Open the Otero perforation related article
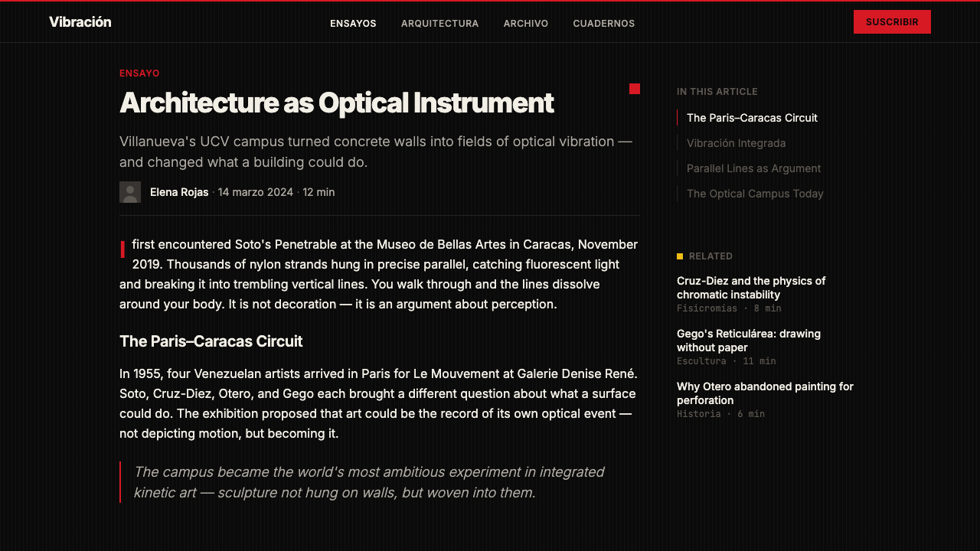The height and width of the screenshot is (551, 980). click(765, 393)
